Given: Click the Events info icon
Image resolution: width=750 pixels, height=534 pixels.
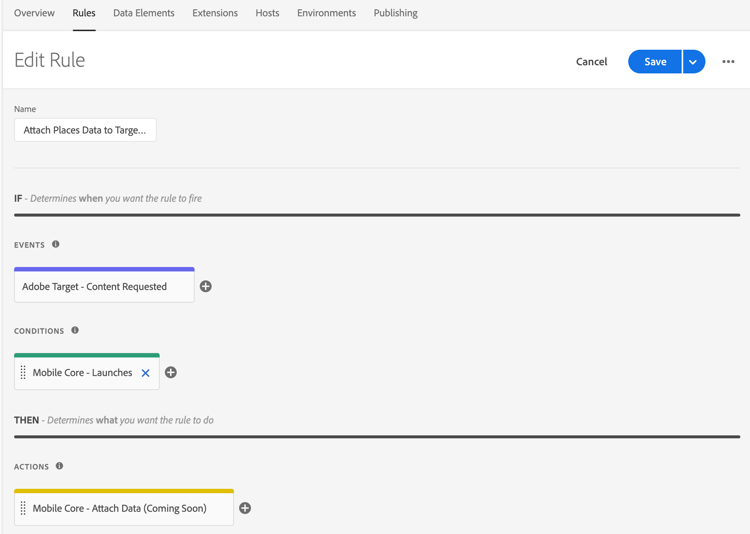Looking at the screenshot, I should click(x=56, y=244).
